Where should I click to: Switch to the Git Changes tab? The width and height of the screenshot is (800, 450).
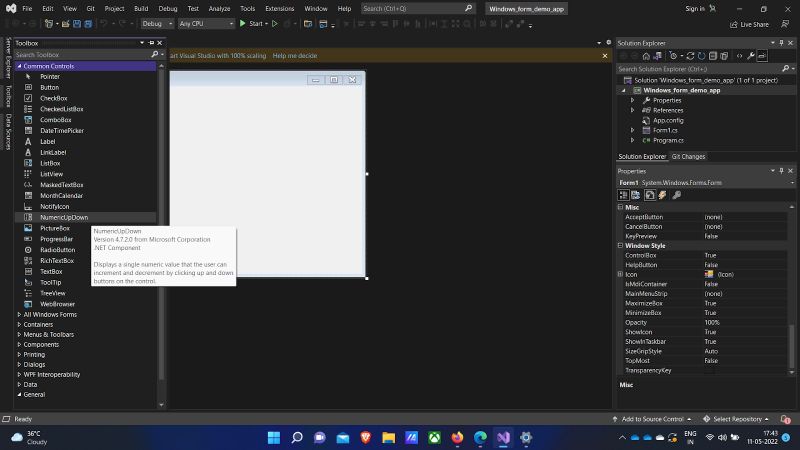click(x=688, y=157)
